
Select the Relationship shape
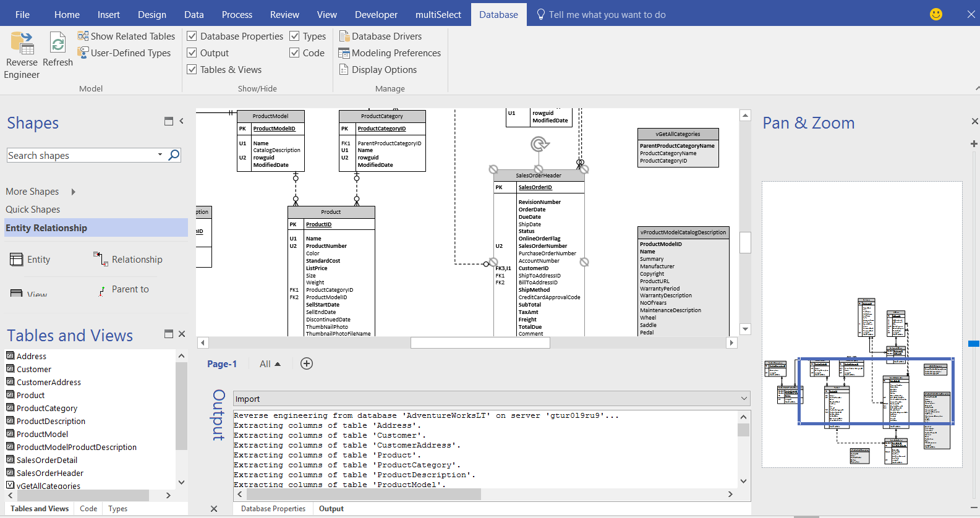128,259
